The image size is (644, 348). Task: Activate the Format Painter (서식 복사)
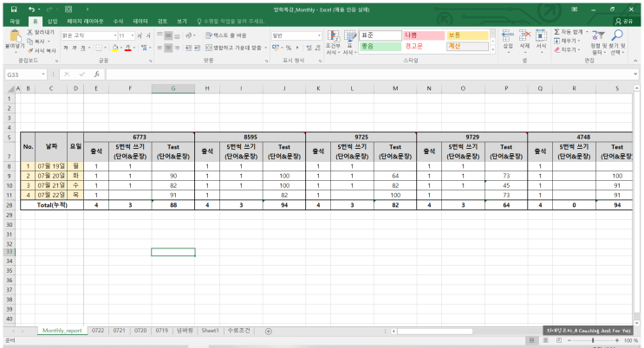click(x=42, y=50)
